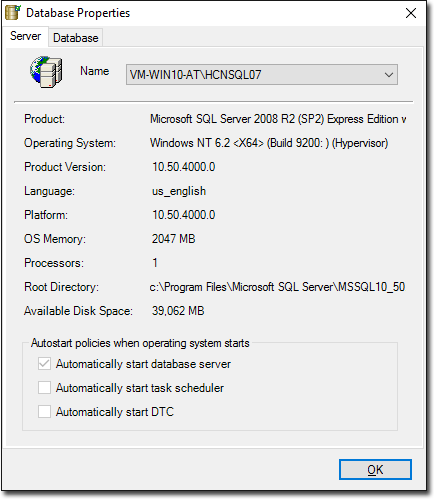Image resolution: width=434 pixels, height=499 pixels.
Task: Click the server globe icon beside Name
Action: 46,72
